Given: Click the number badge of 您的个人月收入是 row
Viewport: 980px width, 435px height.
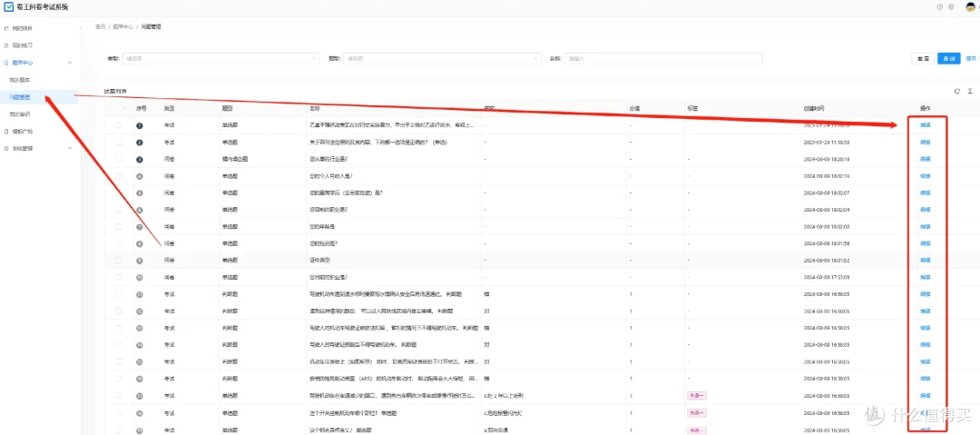Looking at the screenshot, I should (140, 176).
